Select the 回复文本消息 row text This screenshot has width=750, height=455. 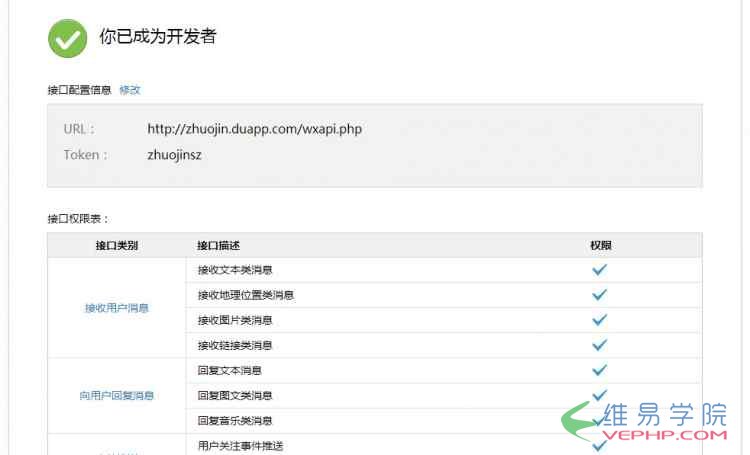[x=230, y=370]
